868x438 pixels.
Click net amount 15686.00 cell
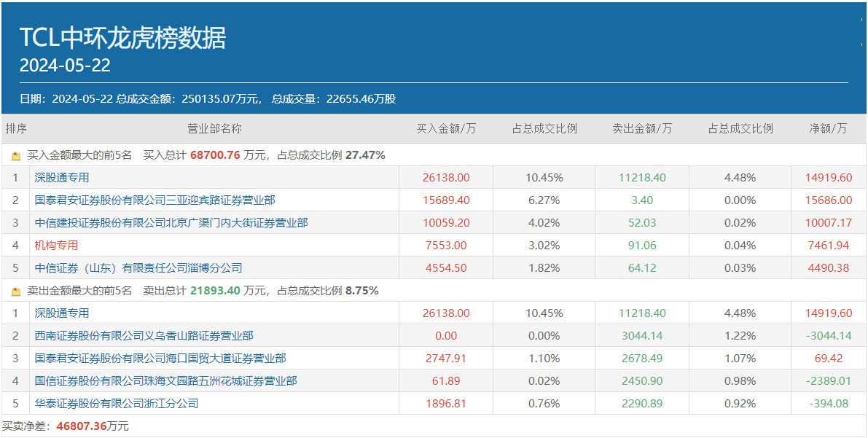(x=829, y=200)
